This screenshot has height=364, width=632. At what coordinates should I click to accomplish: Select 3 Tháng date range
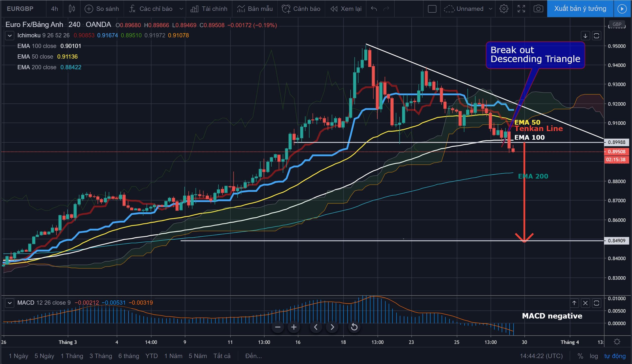point(101,356)
